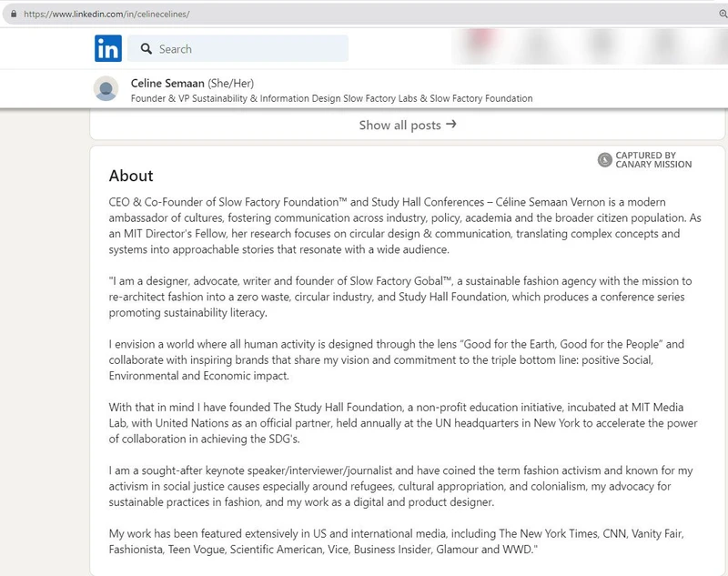Click the LinkedIn logo icon
Image resolution: width=728 pixels, height=576 pixels.
pos(108,48)
